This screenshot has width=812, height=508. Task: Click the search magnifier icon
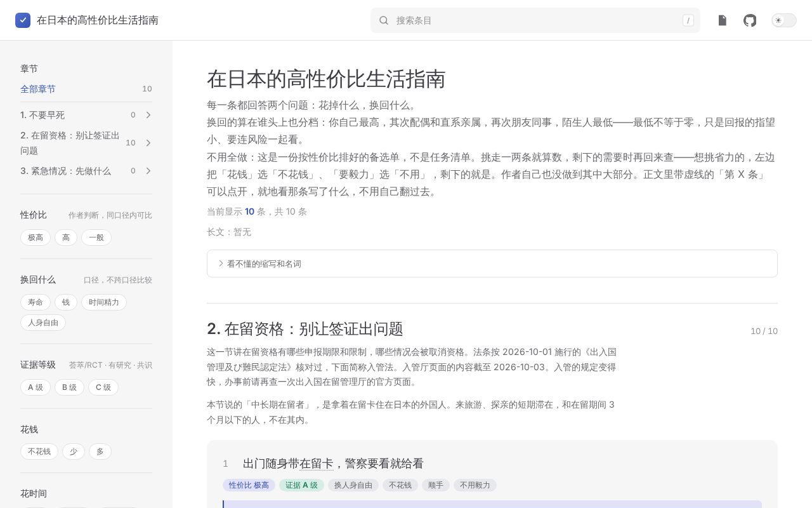(384, 20)
